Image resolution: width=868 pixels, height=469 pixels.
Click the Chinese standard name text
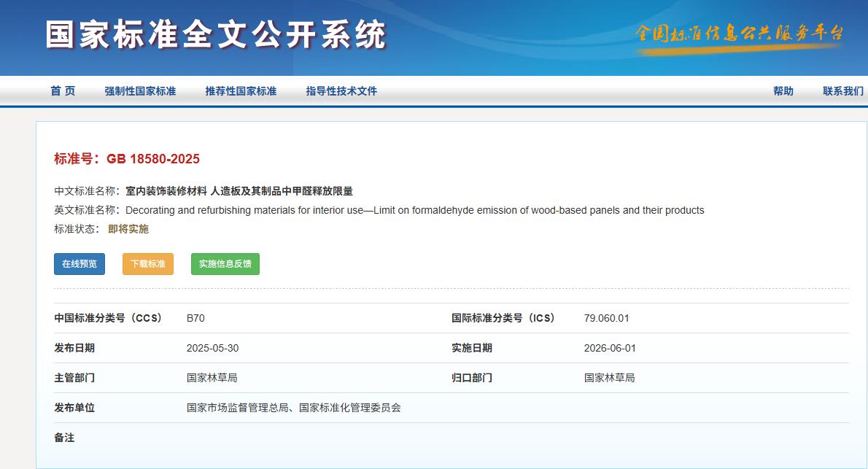[x=239, y=191]
